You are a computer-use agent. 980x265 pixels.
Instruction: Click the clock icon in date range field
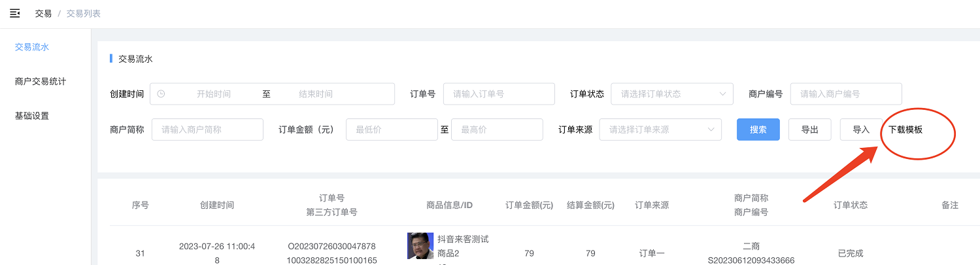pos(161,94)
